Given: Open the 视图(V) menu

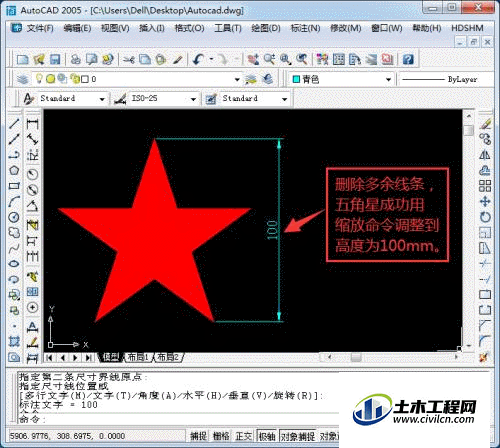Looking at the screenshot, I should (115, 28).
